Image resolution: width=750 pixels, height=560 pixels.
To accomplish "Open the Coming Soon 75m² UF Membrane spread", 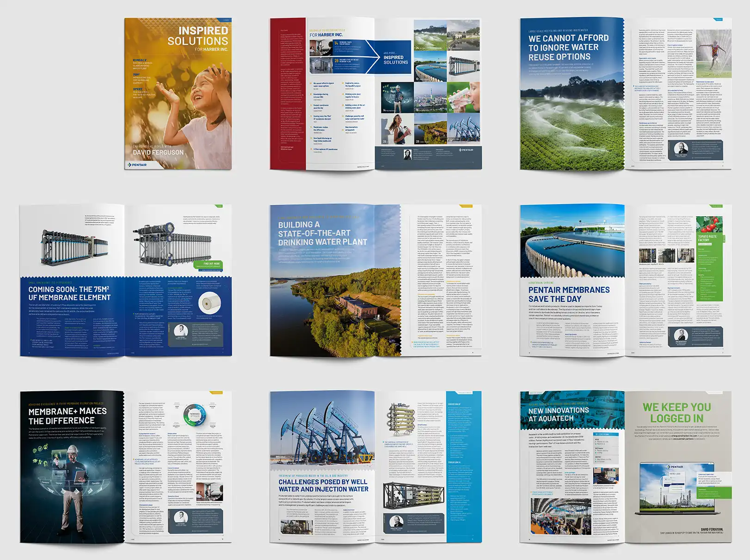I will point(125,280).
